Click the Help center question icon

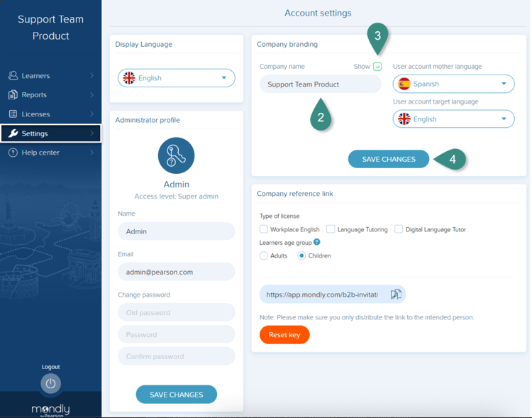coord(13,153)
